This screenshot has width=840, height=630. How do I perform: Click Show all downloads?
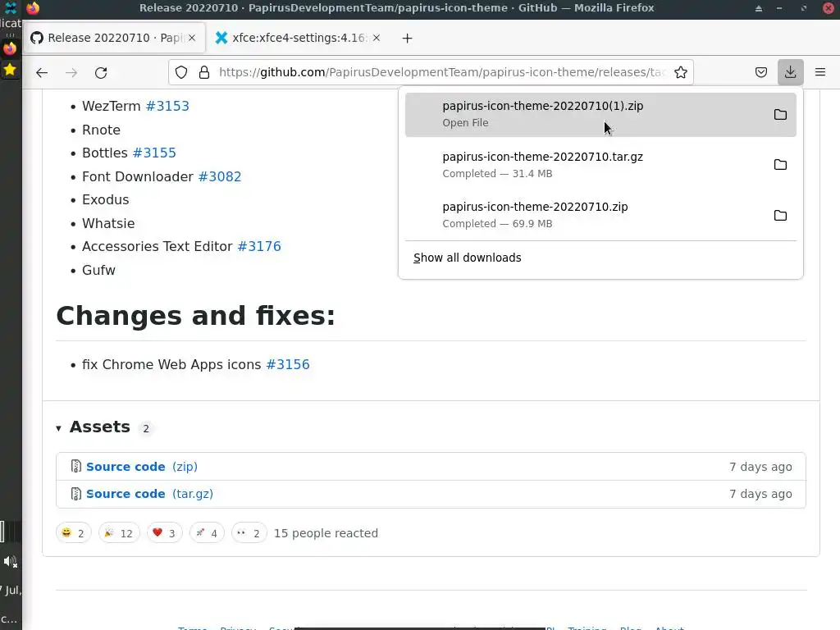[x=467, y=258]
